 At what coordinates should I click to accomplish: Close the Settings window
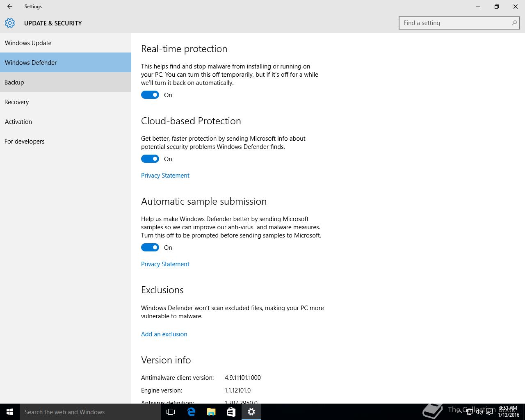tap(516, 7)
